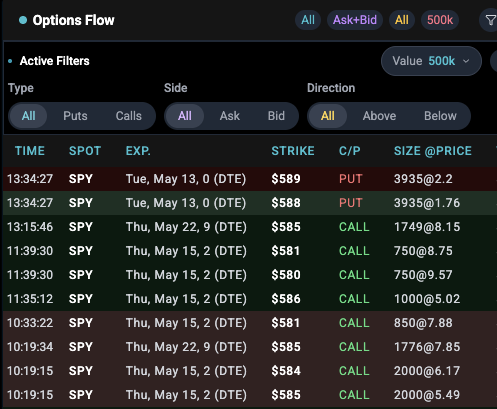Select Puts under Type filter
The width and height of the screenshot is (497, 409).
75,116
